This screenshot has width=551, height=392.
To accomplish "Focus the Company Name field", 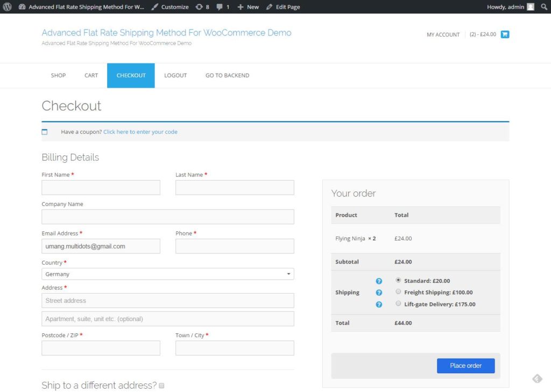I will click(x=168, y=217).
